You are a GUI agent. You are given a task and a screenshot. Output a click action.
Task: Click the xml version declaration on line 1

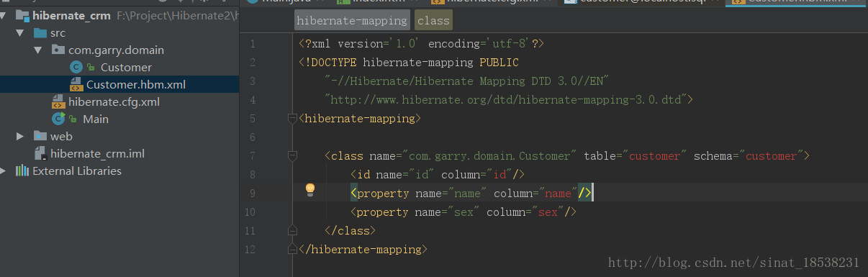coord(421,44)
